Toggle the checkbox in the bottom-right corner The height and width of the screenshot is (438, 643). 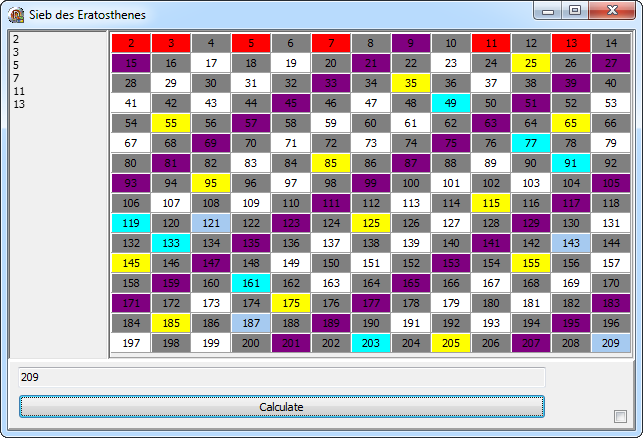pos(620,416)
